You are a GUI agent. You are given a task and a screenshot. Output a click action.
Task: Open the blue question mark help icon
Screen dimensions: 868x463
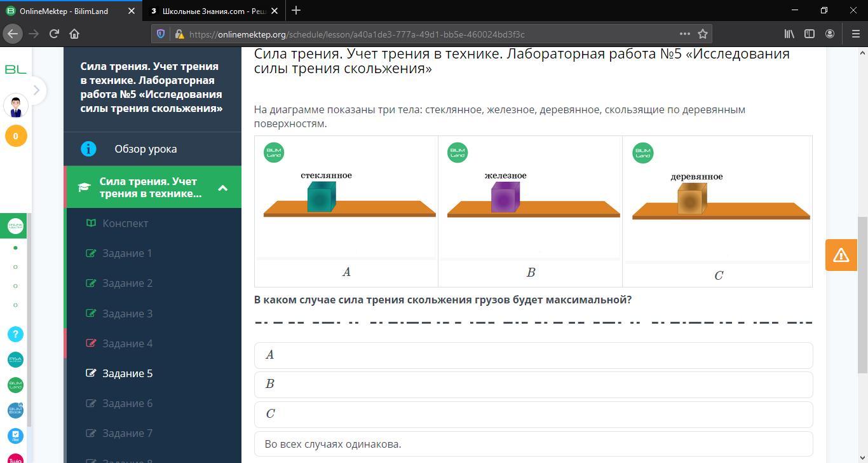click(15, 334)
